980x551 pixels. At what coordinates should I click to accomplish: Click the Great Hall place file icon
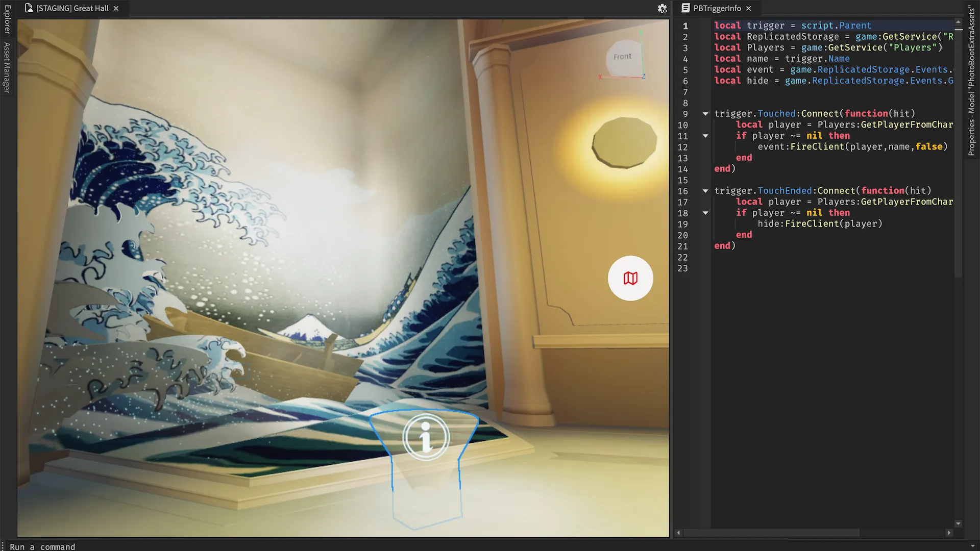click(x=29, y=8)
